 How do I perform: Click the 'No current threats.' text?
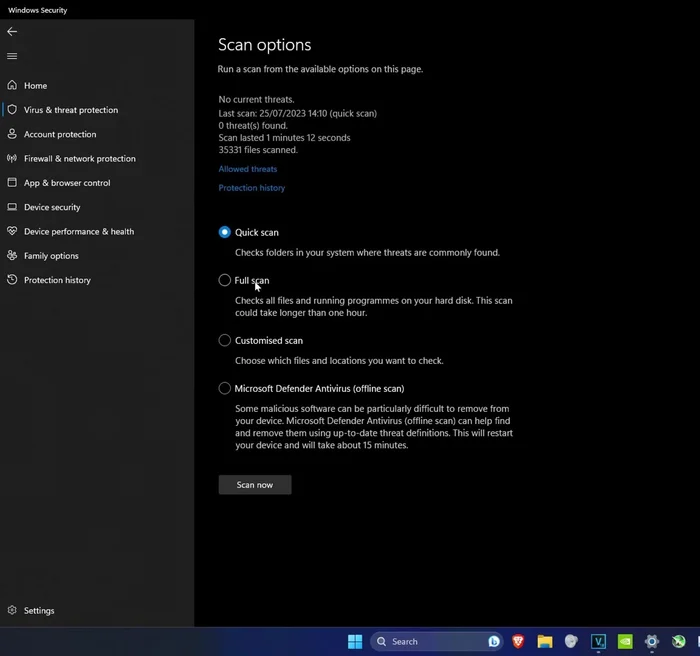coord(256,99)
